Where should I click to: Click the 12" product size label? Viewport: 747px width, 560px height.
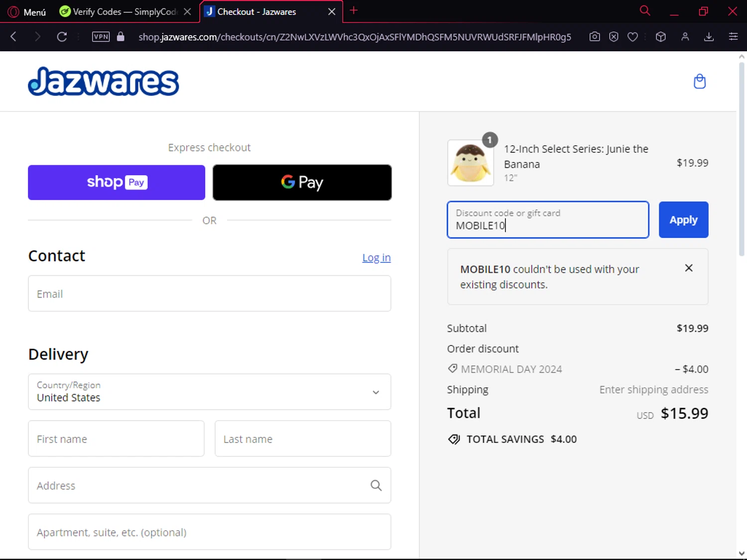(510, 178)
